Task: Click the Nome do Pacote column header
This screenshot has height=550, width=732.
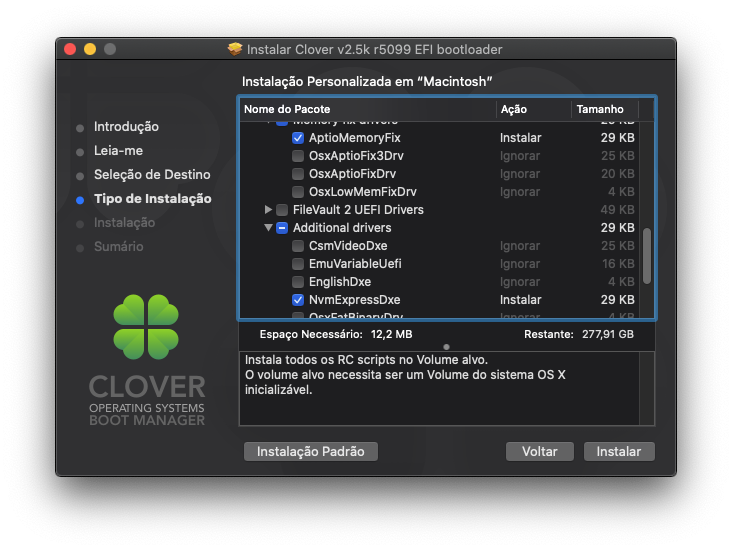Action: coord(368,109)
